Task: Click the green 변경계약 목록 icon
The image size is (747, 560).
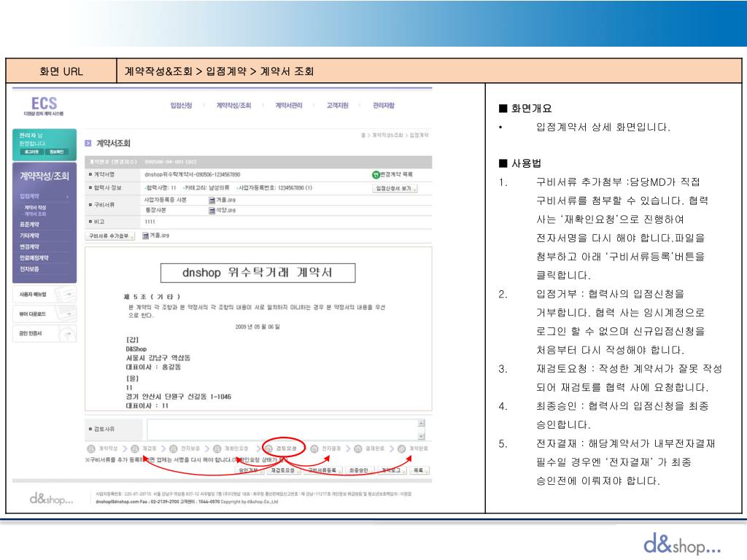Action: (376, 175)
